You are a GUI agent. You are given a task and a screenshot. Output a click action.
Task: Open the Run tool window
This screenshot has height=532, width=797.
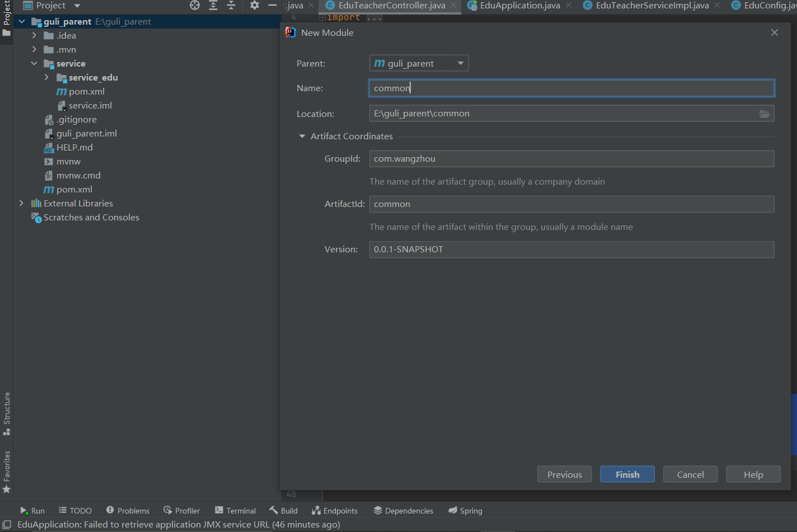[32, 510]
